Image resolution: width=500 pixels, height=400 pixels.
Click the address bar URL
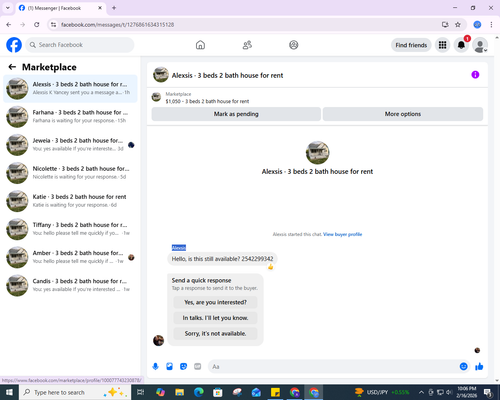[118, 25]
